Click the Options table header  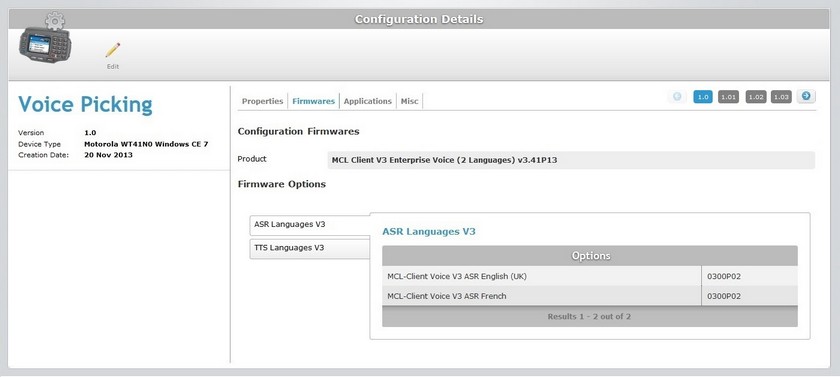(590, 256)
